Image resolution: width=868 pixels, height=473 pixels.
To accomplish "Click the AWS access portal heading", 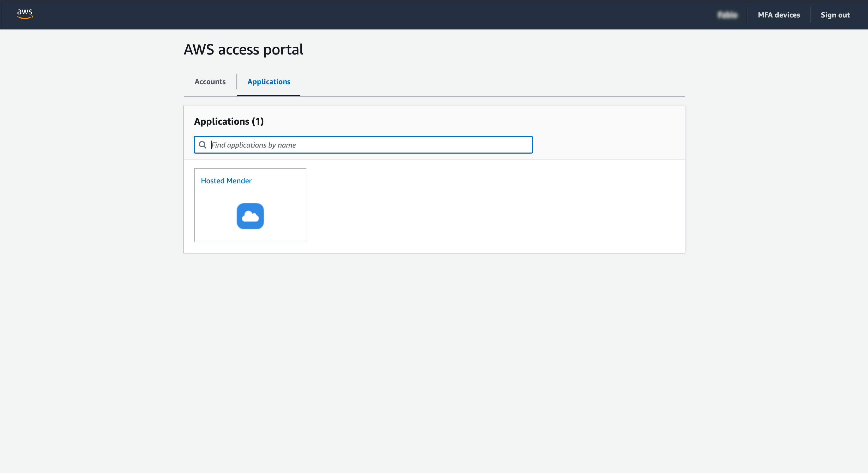I will 243,50.
